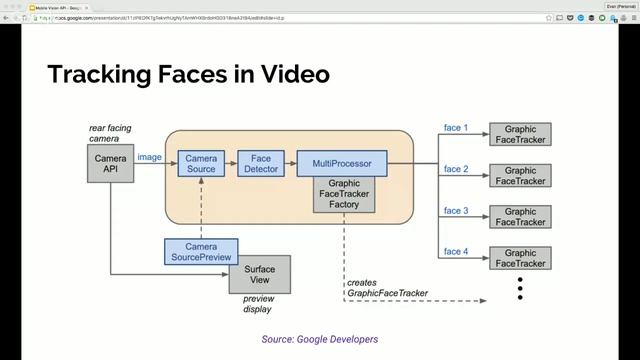Click the 'rear facing camera' caption

pyautogui.click(x=110, y=133)
